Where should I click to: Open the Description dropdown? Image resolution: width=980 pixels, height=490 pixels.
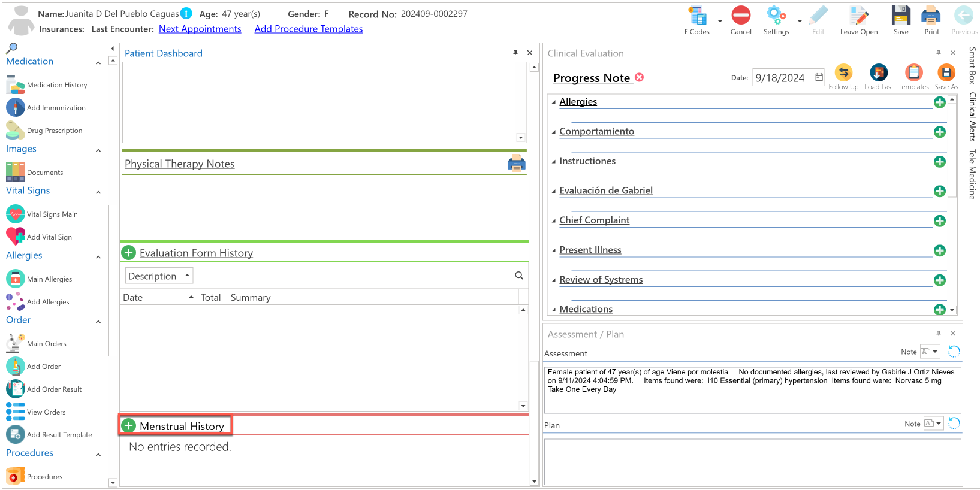click(159, 276)
